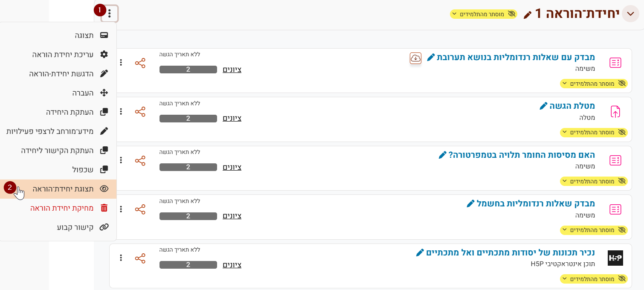Click the cloud download icon beside מבדק עם שאלות רנדומליות
Viewport: 644px width, 290px height.
click(415, 58)
